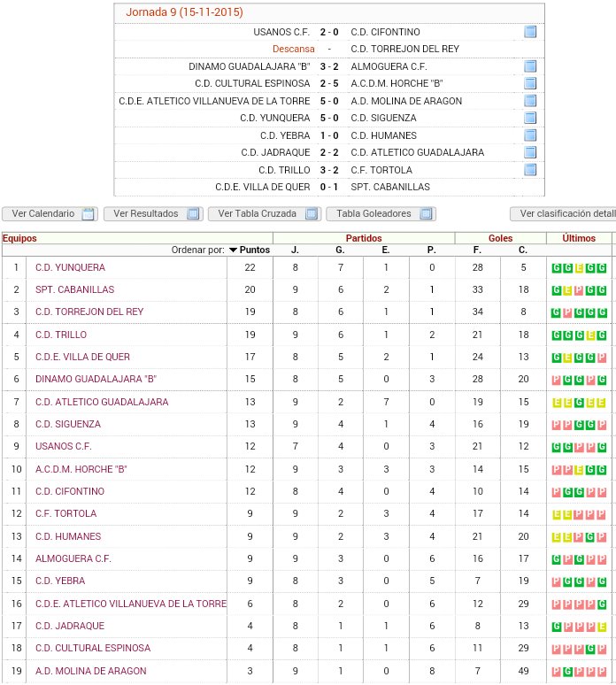Click C.D.E. VILLA DE QUER in results list
Image resolution: width=616 pixels, height=685 pixels.
(263, 187)
